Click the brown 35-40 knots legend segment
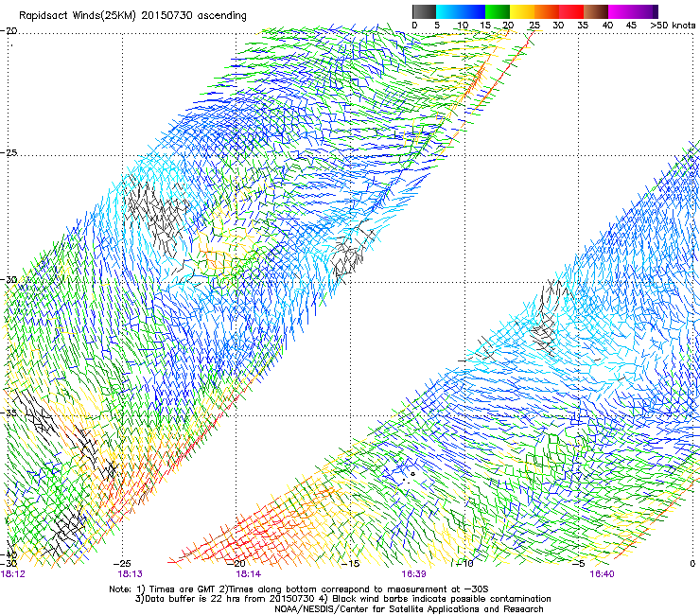This screenshot has height=615, width=700. (596, 11)
